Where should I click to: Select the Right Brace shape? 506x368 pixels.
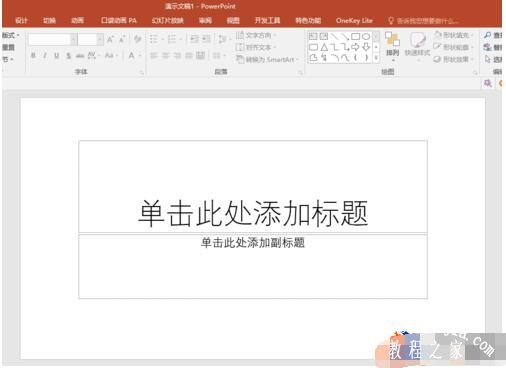(x=366, y=58)
